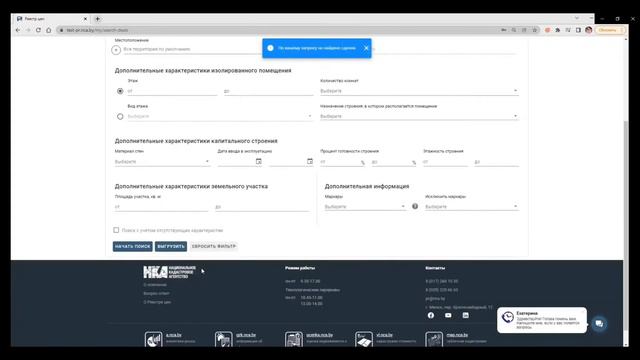Follow the gzk.nca.by text link
The image size is (640, 360).
(x=246, y=335)
